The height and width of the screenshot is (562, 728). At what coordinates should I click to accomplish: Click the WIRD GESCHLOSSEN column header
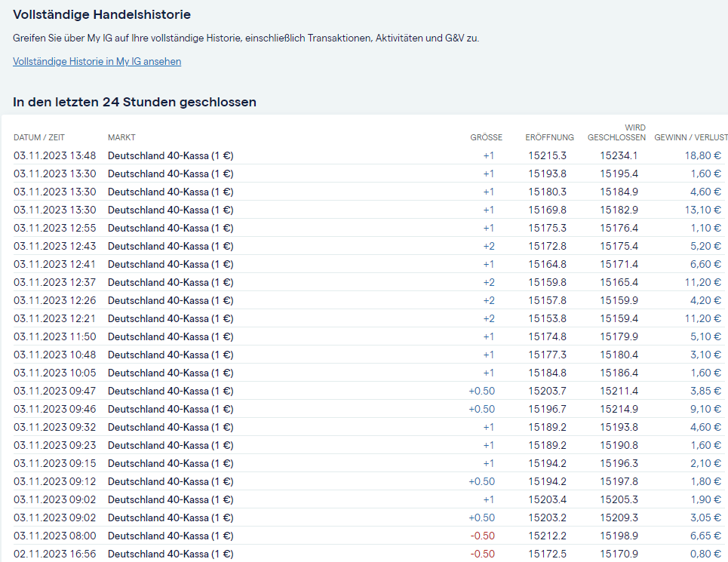click(616, 133)
